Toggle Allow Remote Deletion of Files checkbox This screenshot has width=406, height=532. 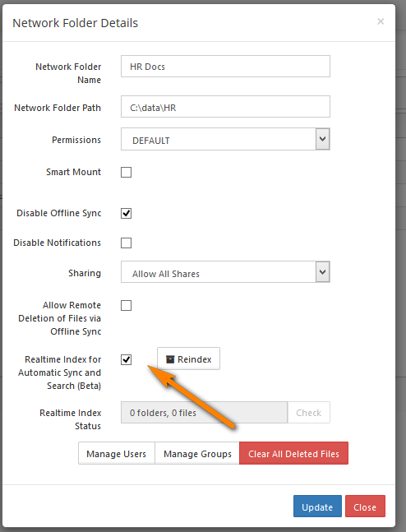pyautogui.click(x=127, y=305)
